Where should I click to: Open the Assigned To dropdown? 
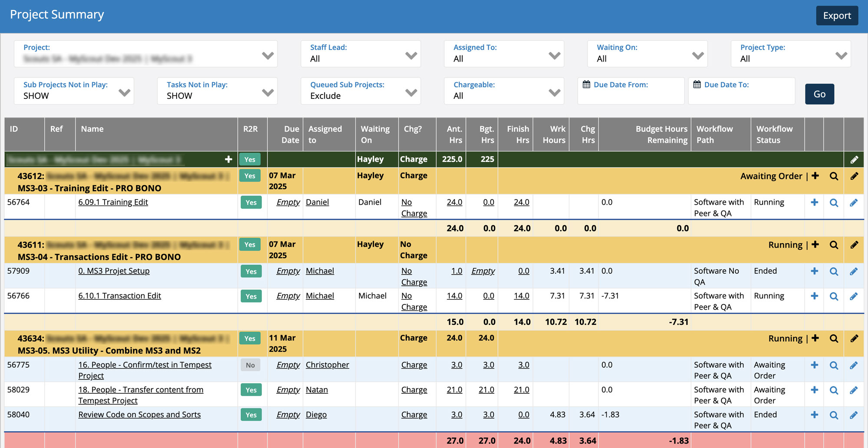click(x=504, y=54)
